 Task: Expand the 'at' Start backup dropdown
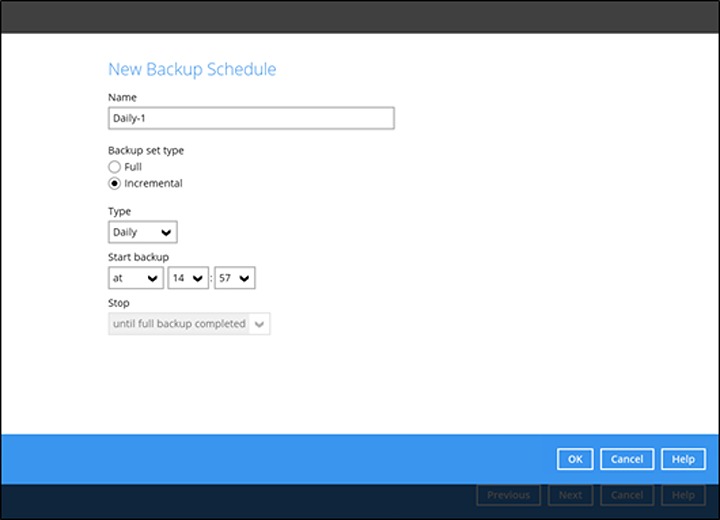[x=135, y=279]
